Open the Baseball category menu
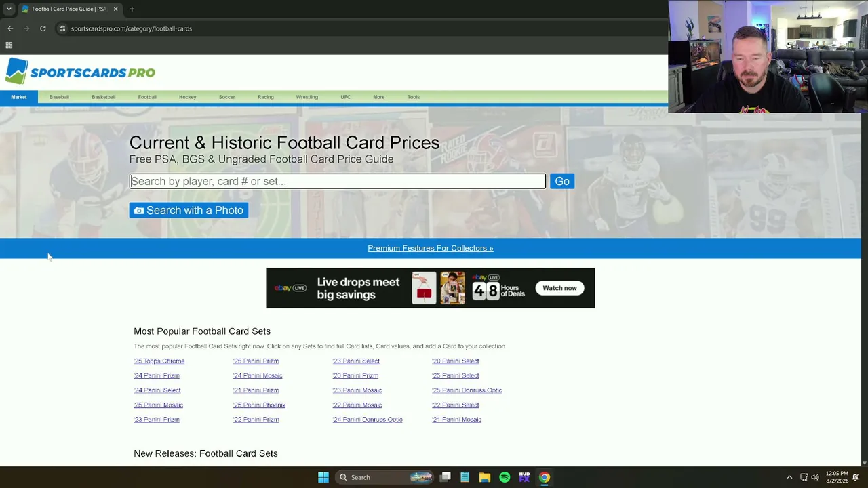Viewport: 868px width, 488px height. pos(59,97)
